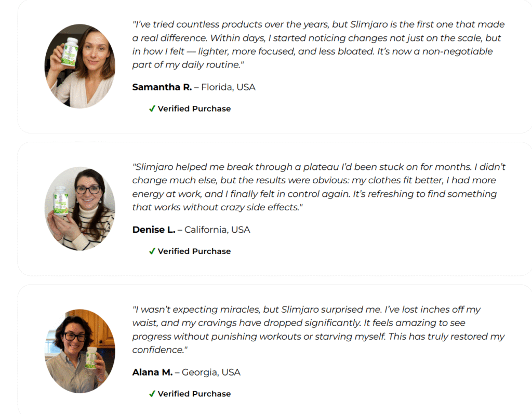This screenshot has height=414, width=532.
Task: Click the Georgia, USA location text
Action: [211, 372]
